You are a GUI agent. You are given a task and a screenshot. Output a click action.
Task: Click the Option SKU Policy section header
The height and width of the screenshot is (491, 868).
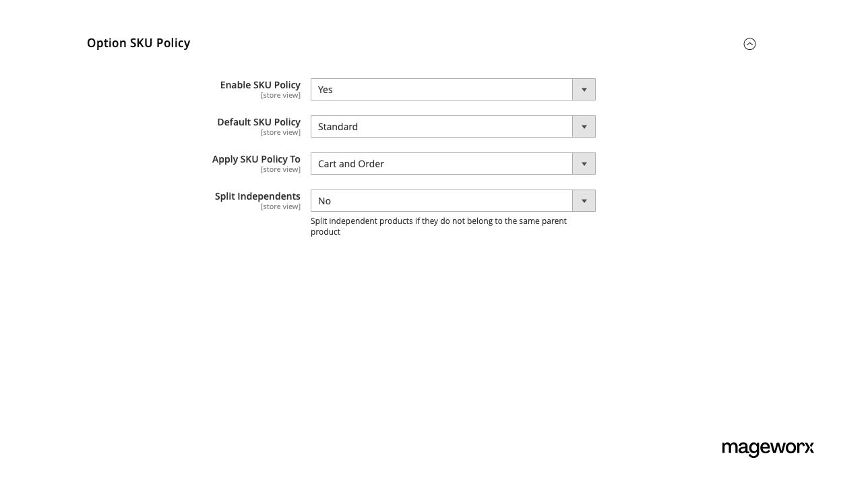[x=138, y=42]
